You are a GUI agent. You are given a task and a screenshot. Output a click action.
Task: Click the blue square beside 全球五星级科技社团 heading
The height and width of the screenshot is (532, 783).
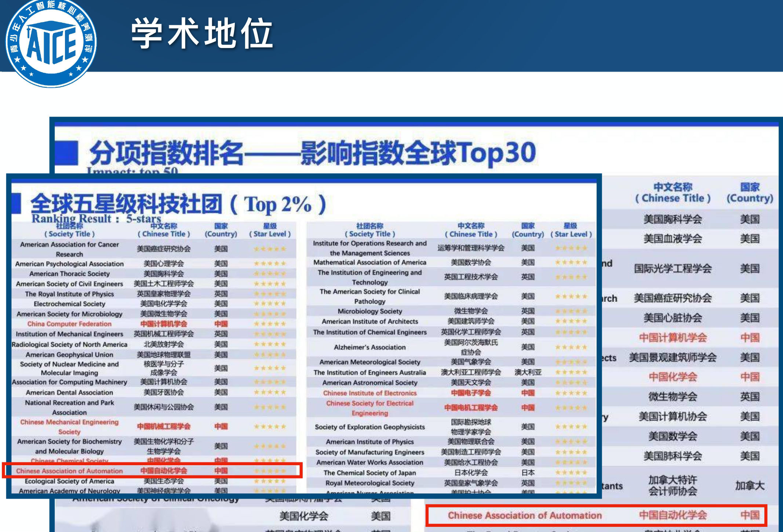pos(16,203)
